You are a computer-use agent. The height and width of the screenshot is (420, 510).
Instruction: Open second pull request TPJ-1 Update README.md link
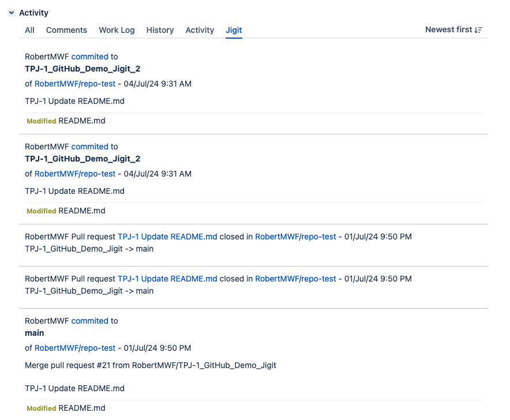pos(167,279)
